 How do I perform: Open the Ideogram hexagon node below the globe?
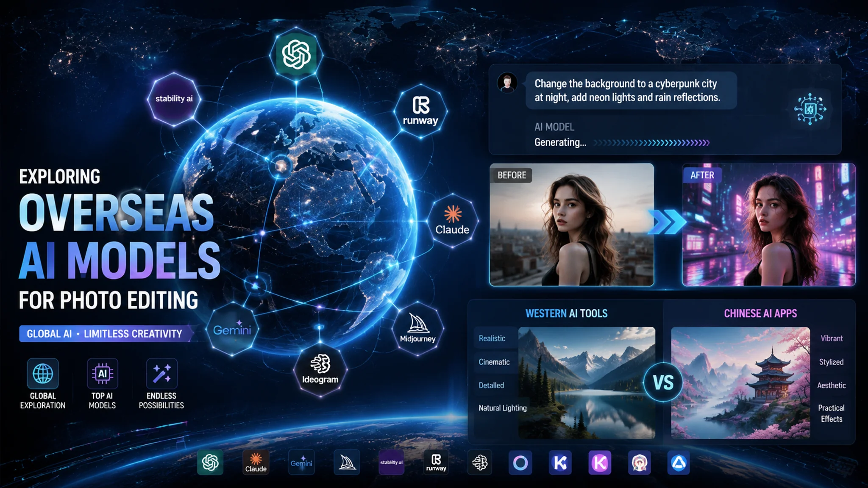[x=320, y=370]
